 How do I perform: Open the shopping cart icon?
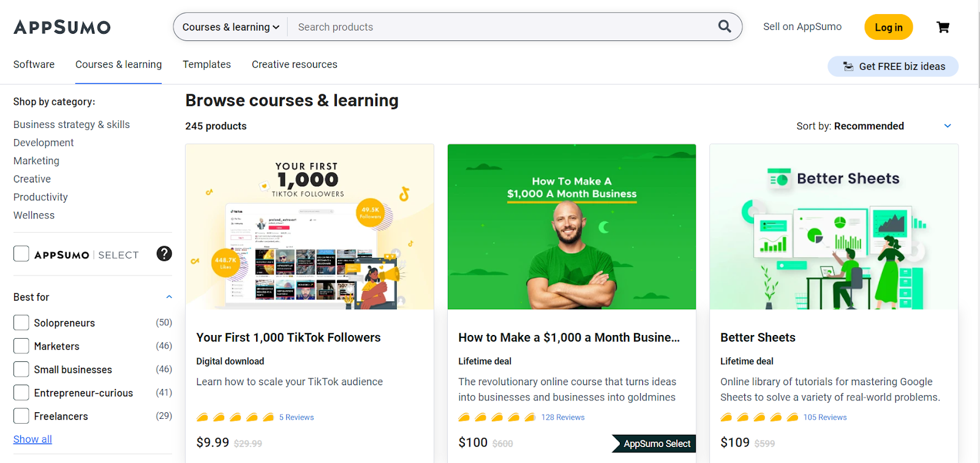(943, 27)
